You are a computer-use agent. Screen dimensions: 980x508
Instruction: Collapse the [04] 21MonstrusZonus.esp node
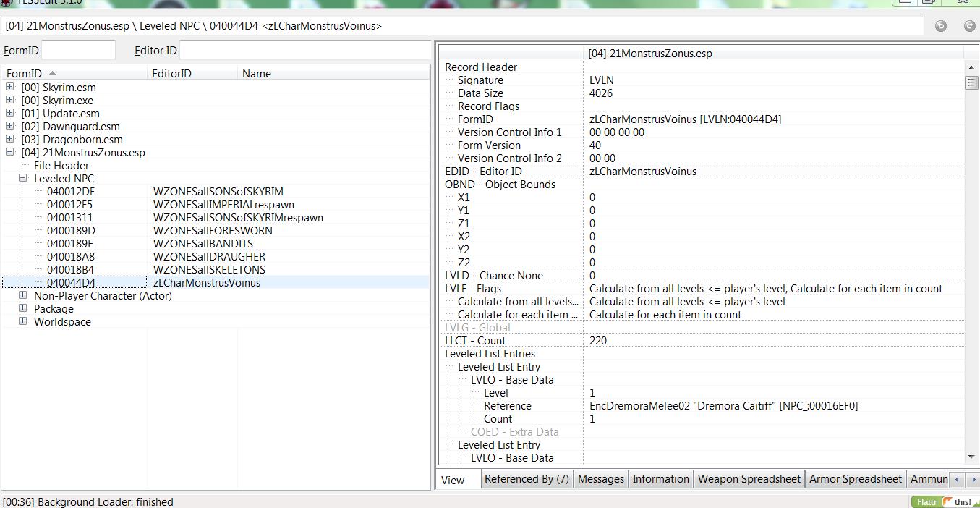pyautogui.click(x=10, y=152)
